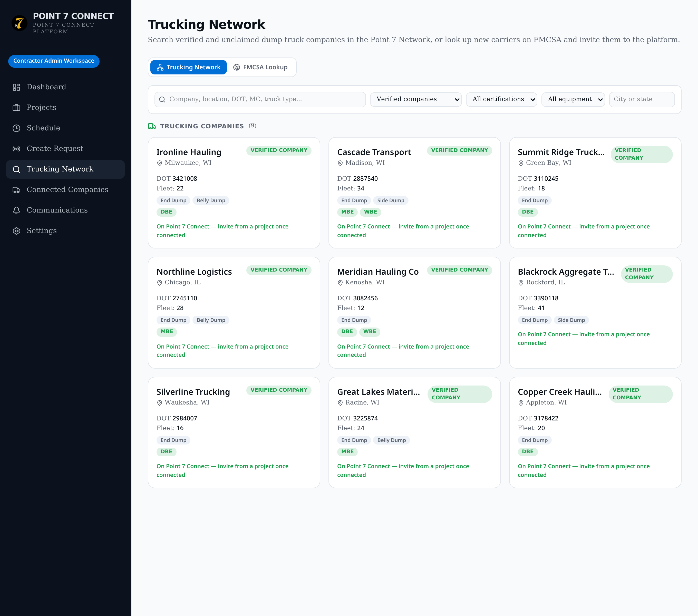Click the Side Dump tag on Cascade Transport
This screenshot has width=698, height=616.
click(x=391, y=201)
